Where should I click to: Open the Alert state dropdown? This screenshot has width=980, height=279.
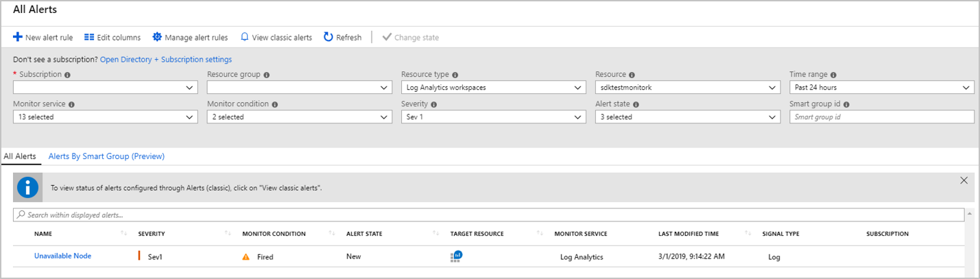(687, 117)
